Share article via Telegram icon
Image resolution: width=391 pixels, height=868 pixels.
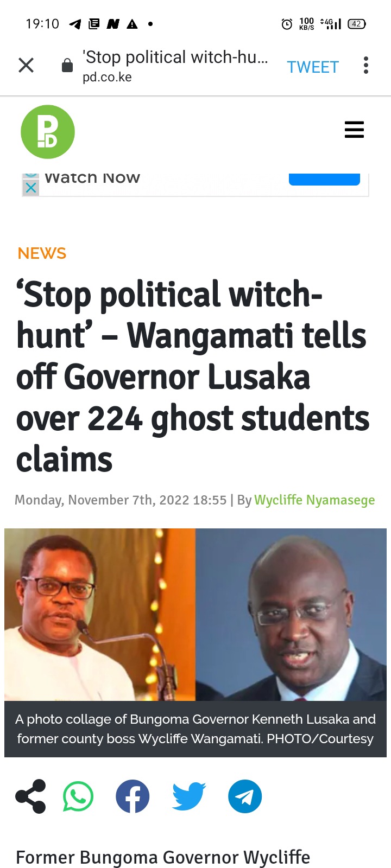click(245, 796)
